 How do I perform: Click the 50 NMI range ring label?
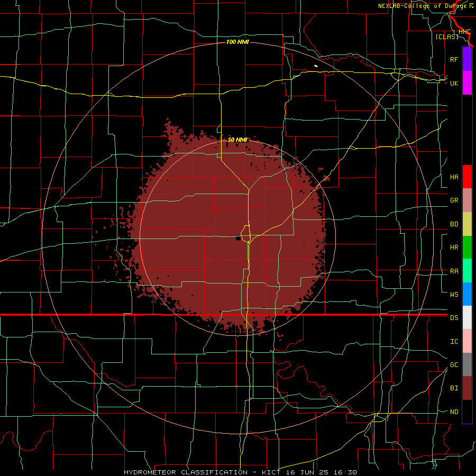click(x=237, y=140)
